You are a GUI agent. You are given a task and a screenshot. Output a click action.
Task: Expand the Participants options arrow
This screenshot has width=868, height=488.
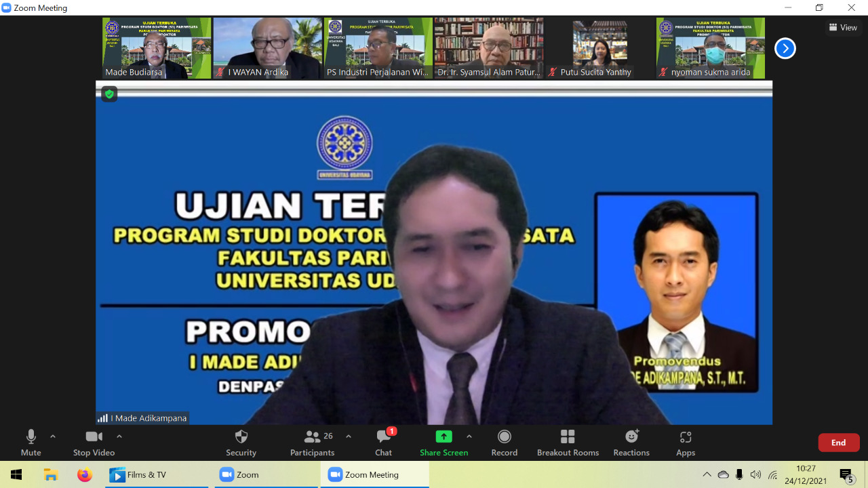coord(349,436)
